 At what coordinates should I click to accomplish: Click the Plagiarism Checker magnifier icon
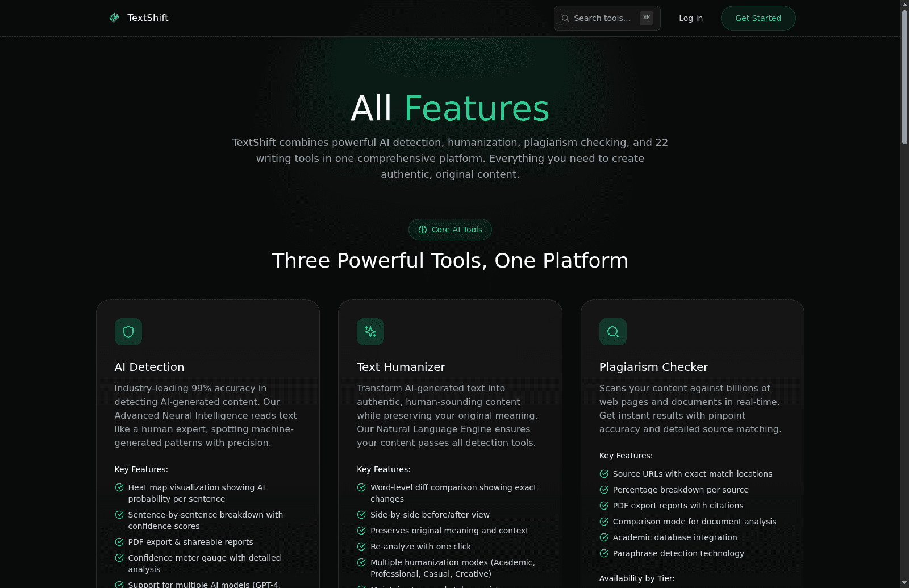point(613,332)
